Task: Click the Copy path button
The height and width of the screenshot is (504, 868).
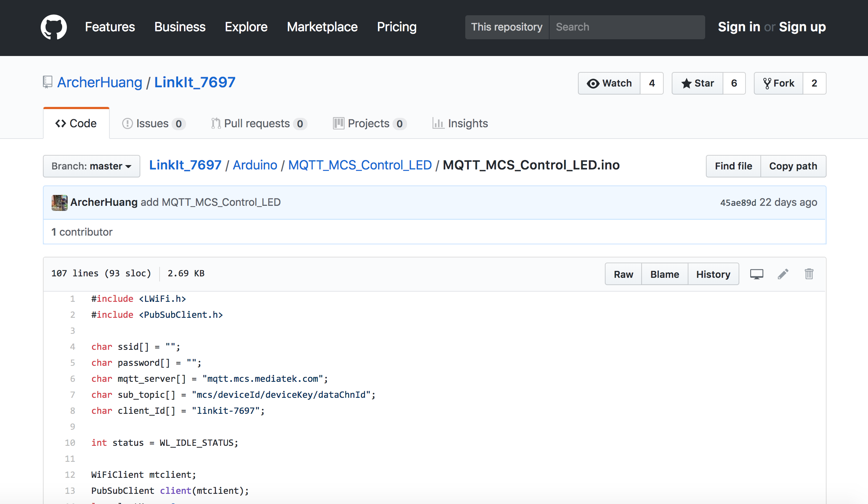Action: pyautogui.click(x=793, y=166)
